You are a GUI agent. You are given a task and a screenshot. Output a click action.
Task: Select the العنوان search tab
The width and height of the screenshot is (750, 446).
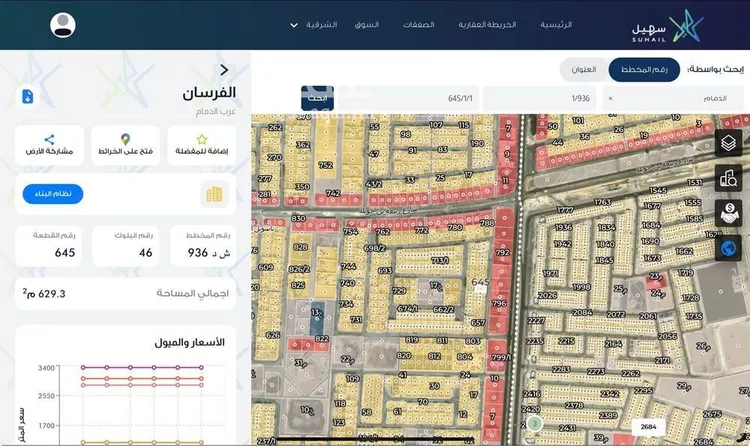(x=584, y=69)
